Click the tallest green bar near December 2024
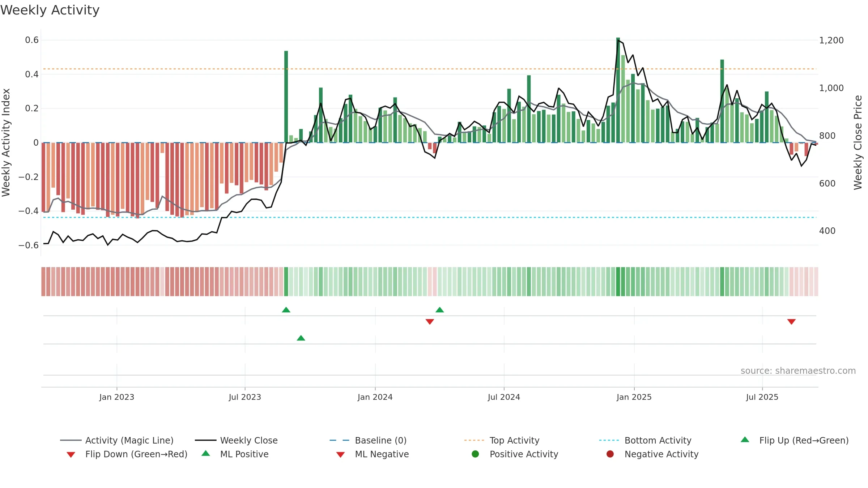This screenshot has height=488, width=868. (x=618, y=90)
